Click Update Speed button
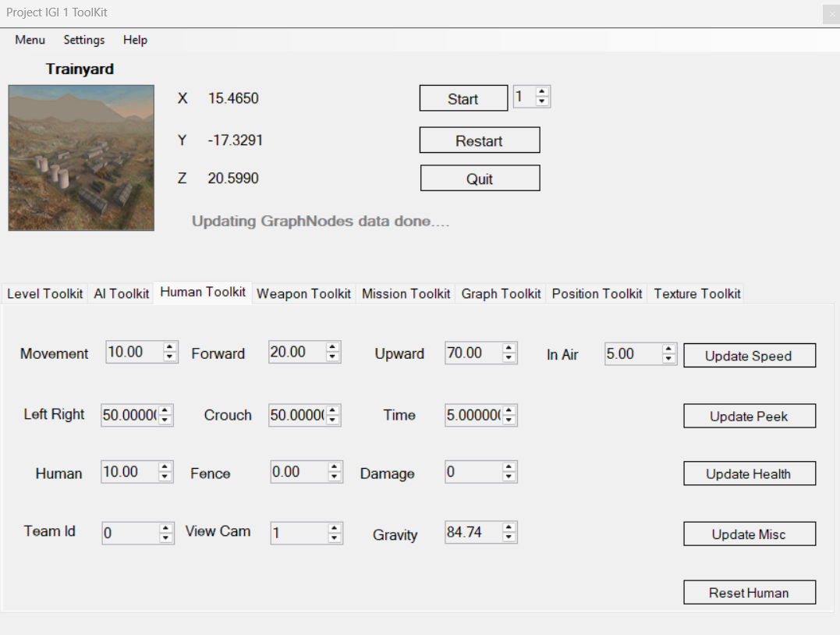Image resolution: width=840 pixels, height=635 pixels. click(749, 356)
